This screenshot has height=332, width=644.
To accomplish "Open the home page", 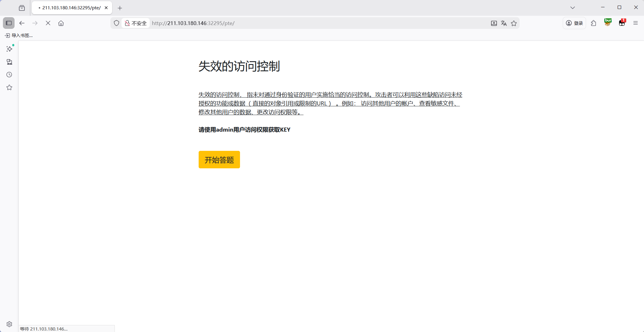I will click(61, 23).
